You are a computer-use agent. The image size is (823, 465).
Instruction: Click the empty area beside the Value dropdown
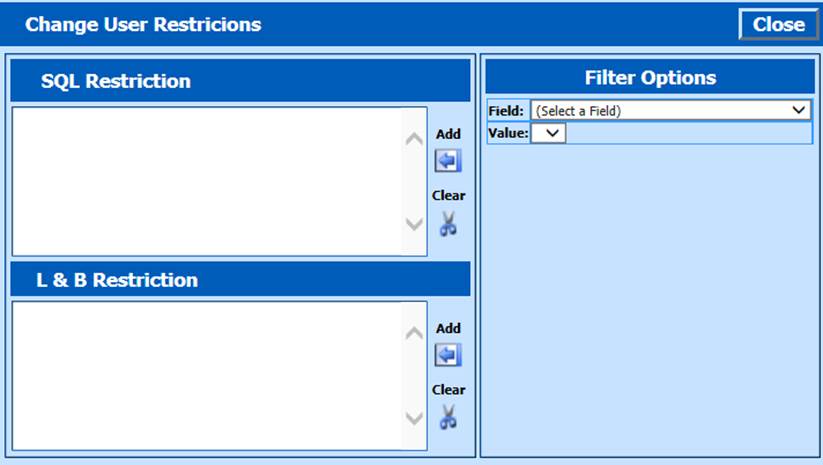pyautogui.click(x=688, y=133)
